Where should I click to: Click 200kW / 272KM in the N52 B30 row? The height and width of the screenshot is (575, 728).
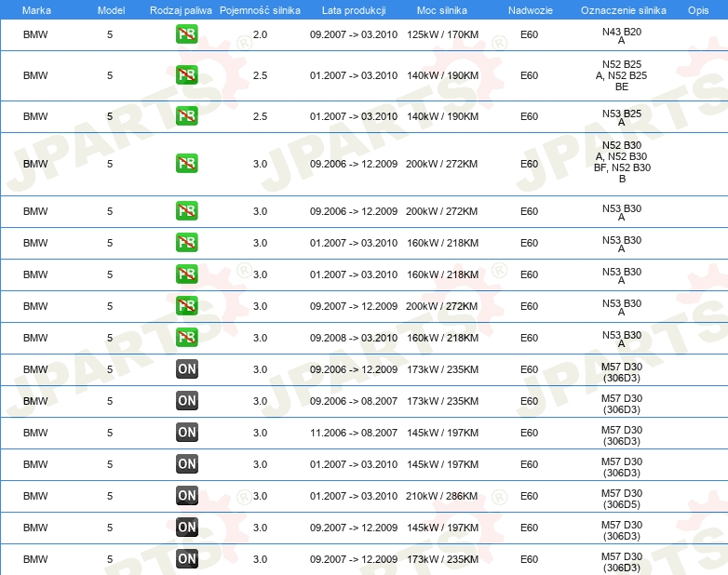click(x=441, y=164)
